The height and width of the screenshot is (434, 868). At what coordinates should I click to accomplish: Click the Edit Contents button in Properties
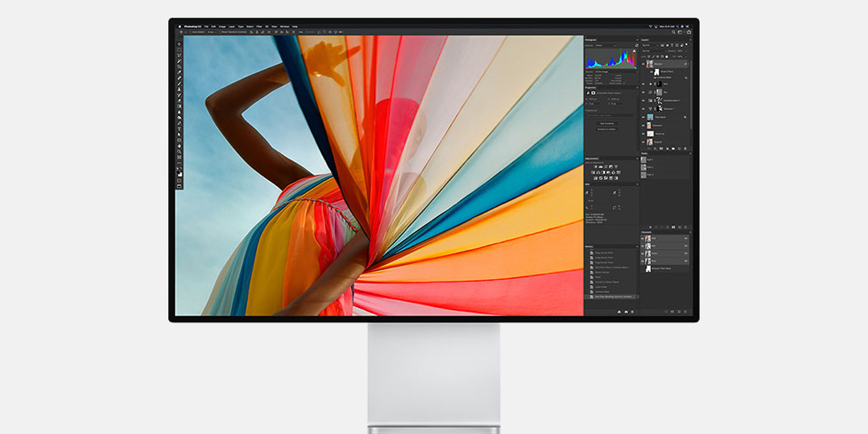coord(608,123)
